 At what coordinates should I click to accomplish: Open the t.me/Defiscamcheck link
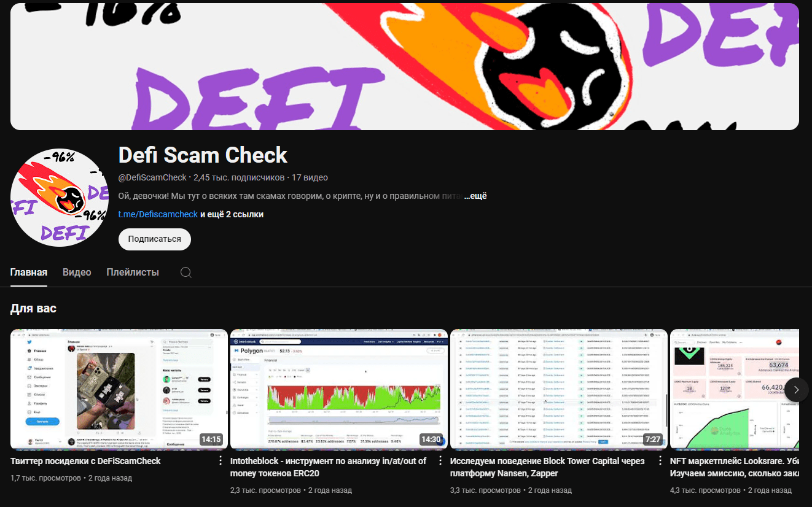(158, 214)
